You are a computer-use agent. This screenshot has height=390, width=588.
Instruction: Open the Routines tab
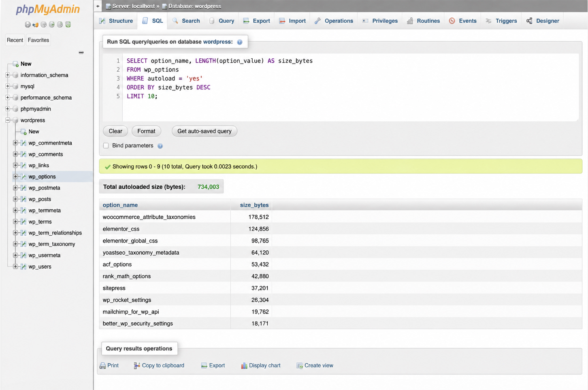[x=424, y=21]
